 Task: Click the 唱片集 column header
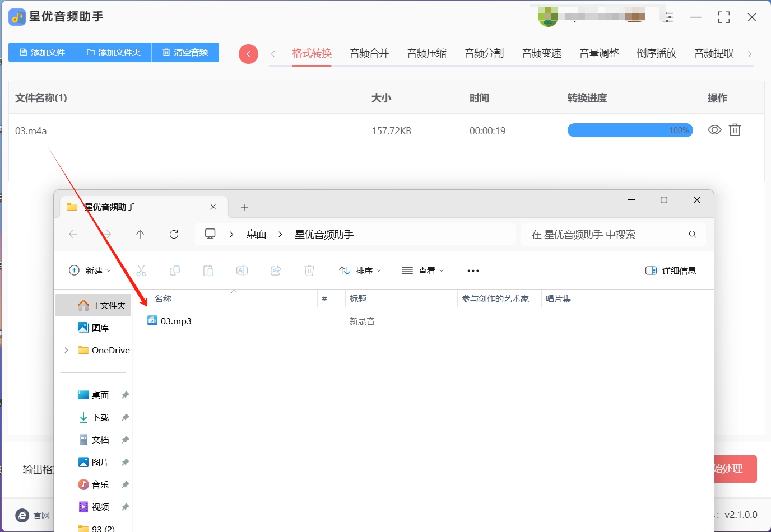(559, 299)
